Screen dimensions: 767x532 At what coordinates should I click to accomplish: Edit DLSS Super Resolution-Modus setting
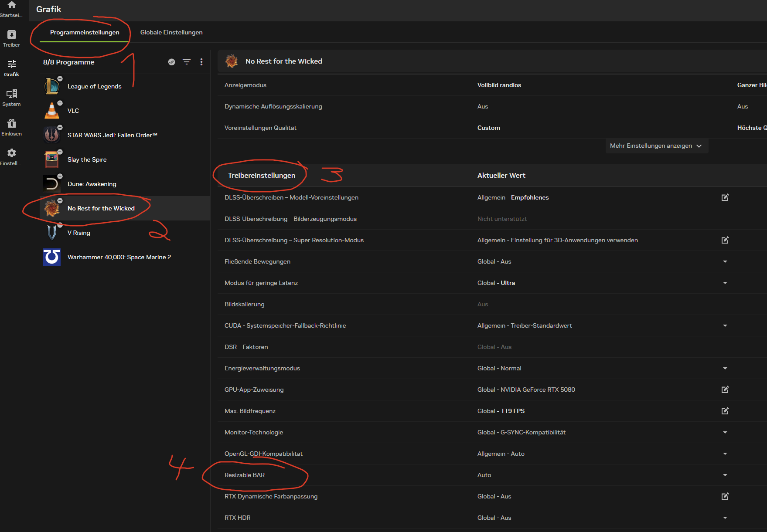click(x=725, y=240)
